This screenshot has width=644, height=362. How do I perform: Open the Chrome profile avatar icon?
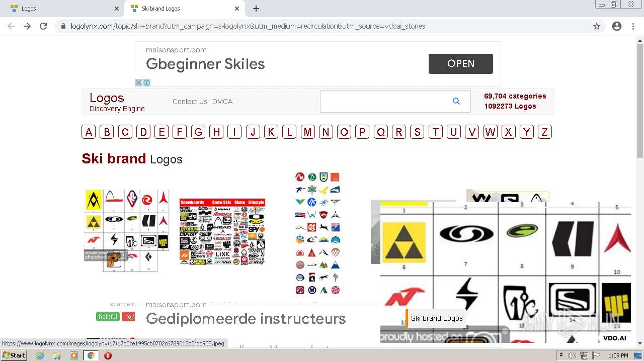click(x=617, y=26)
